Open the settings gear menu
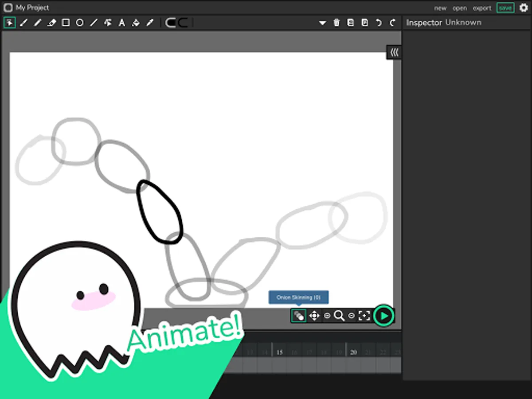This screenshot has width=532, height=399. [x=524, y=8]
